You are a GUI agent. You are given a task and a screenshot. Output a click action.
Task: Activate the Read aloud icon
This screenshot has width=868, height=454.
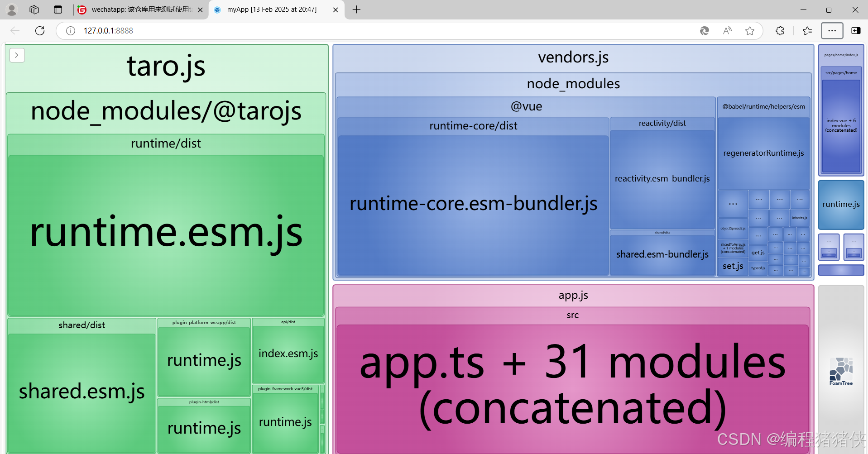pos(727,31)
